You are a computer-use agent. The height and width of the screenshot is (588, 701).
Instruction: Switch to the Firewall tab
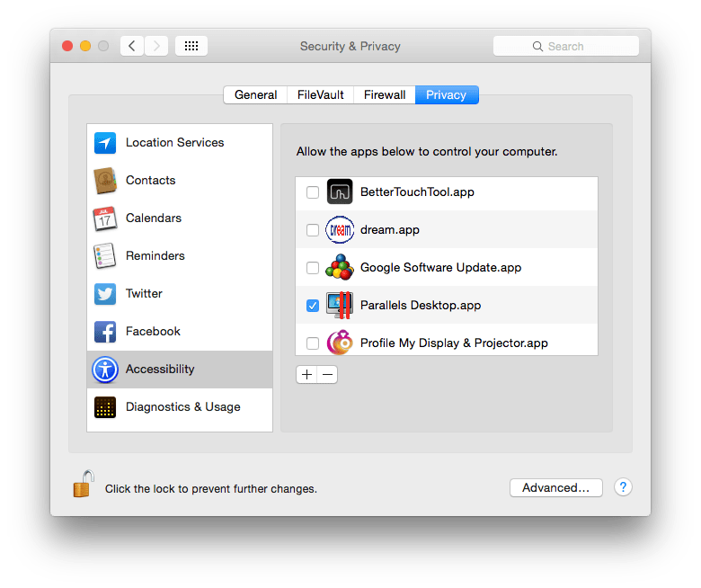384,94
